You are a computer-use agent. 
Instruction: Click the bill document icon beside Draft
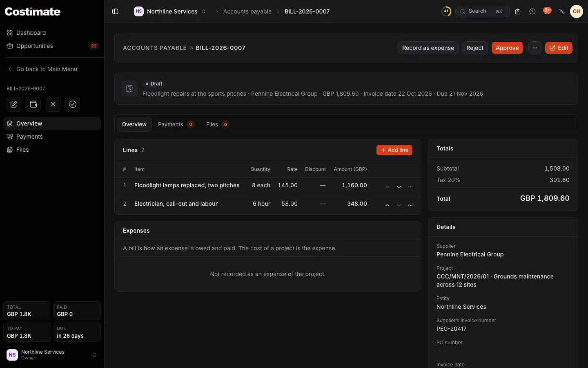click(x=129, y=89)
